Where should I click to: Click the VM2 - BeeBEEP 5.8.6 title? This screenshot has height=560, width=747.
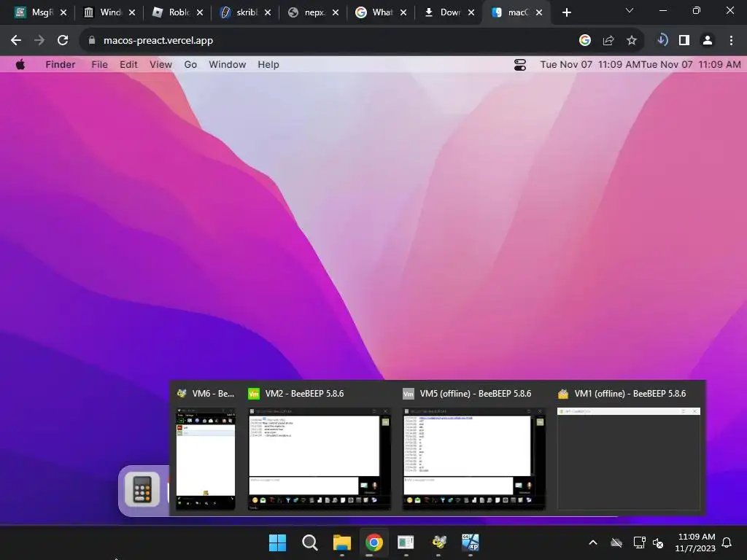click(304, 393)
